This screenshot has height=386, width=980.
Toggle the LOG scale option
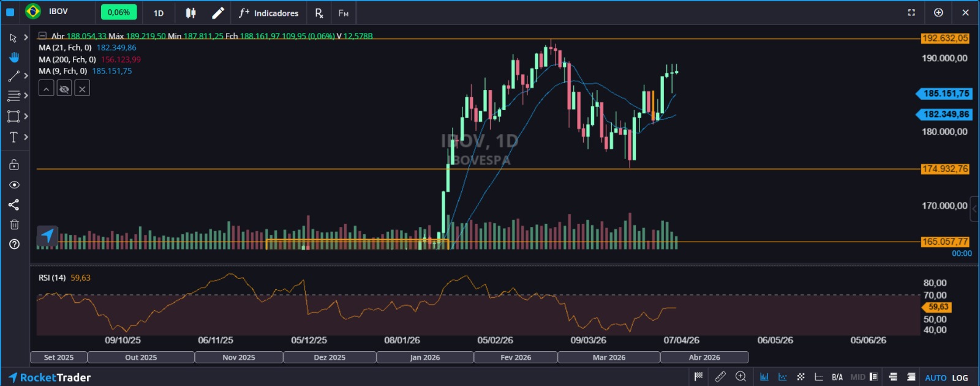(x=960, y=377)
